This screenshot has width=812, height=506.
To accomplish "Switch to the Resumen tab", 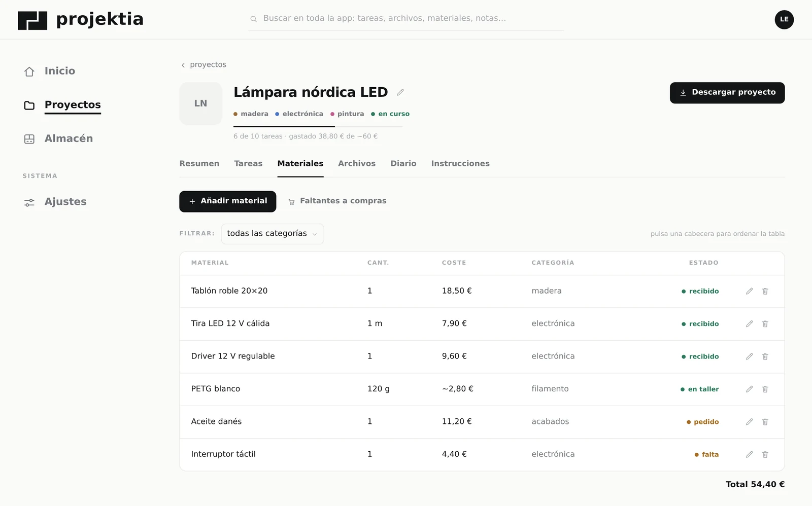I will pyautogui.click(x=199, y=163).
